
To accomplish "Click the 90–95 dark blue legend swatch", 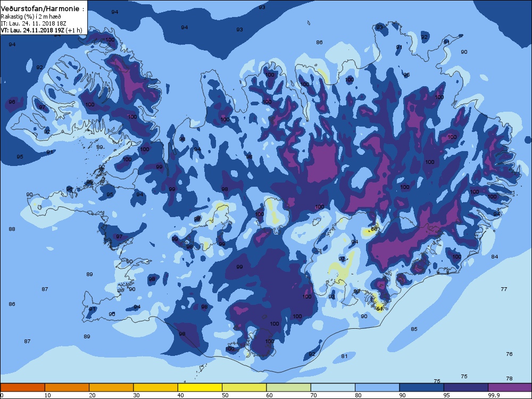I will pyautogui.click(x=422, y=387).
